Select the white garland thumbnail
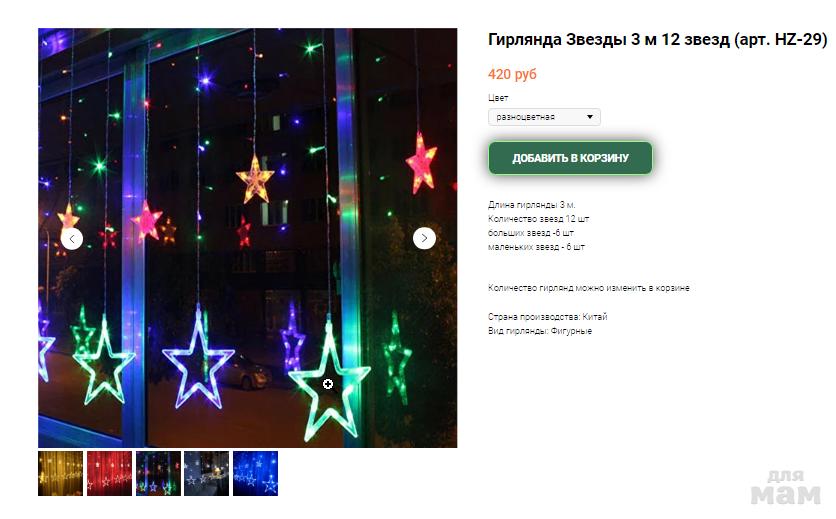 point(206,474)
